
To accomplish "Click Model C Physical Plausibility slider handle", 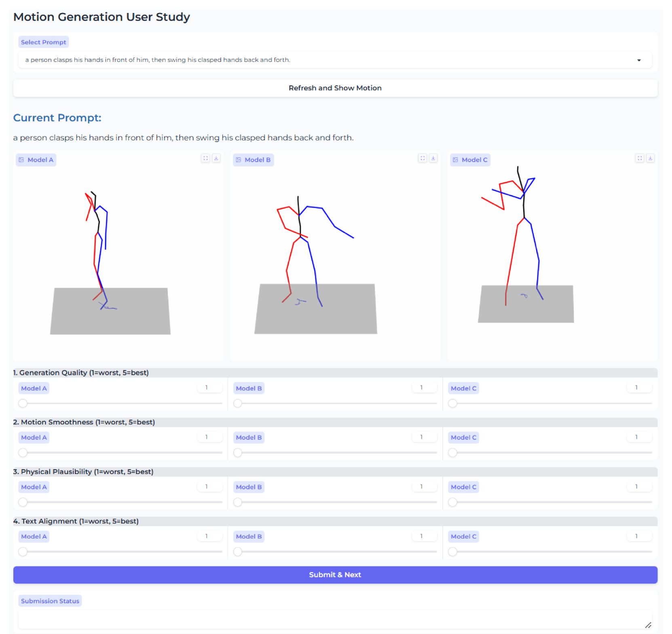I will tap(453, 502).
